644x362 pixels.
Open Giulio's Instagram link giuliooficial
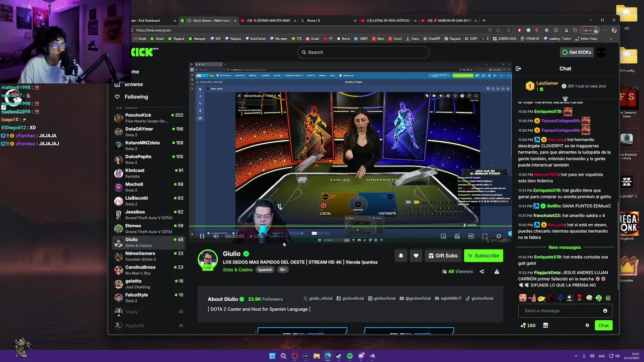tap(381, 298)
